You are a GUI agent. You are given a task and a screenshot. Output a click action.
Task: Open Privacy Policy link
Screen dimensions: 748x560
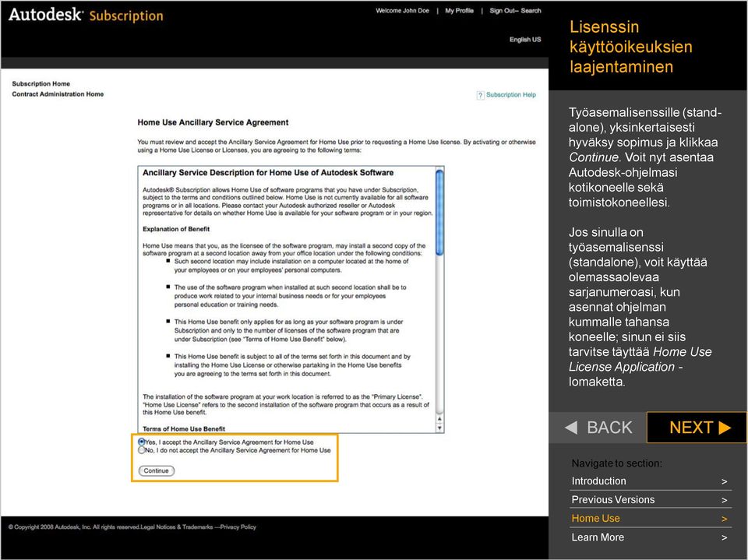click(x=238, y=527)
